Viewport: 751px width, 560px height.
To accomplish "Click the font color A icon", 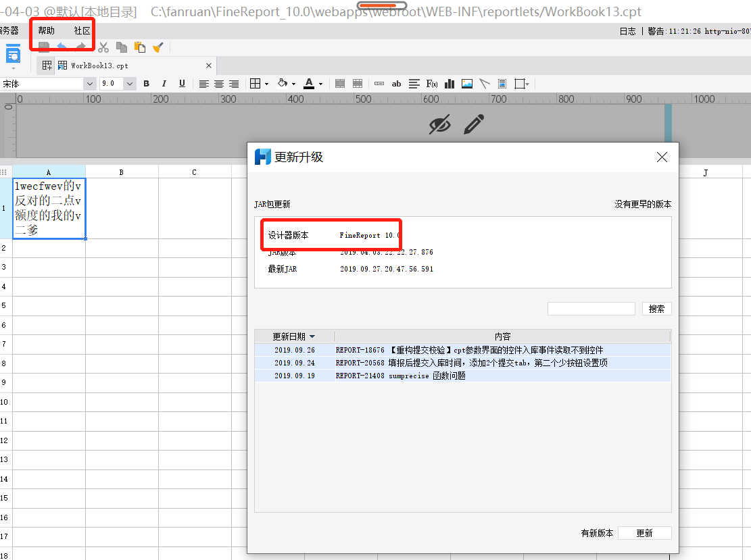I will (x=310, y=84).
